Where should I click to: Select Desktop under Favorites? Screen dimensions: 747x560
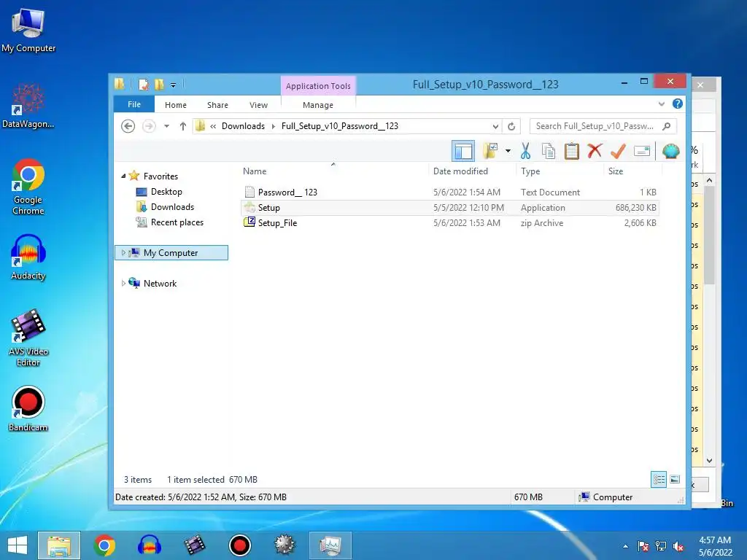(x=166, y=192)
